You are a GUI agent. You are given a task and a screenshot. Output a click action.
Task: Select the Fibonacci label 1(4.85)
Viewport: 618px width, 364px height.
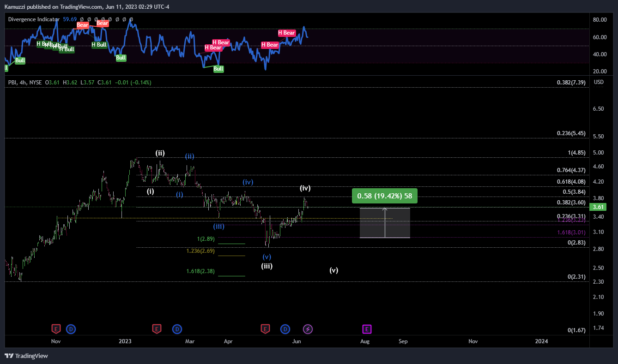click(577, 153)
